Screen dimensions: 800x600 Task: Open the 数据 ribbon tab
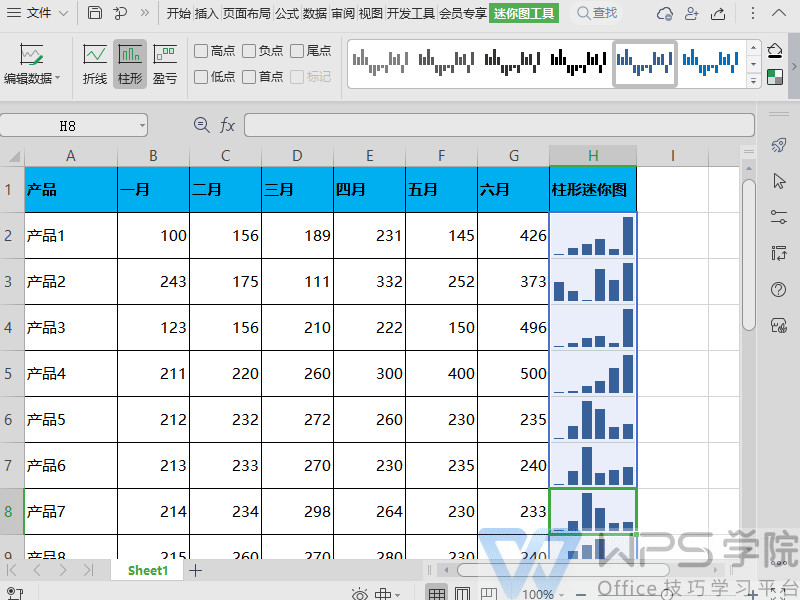314,13
